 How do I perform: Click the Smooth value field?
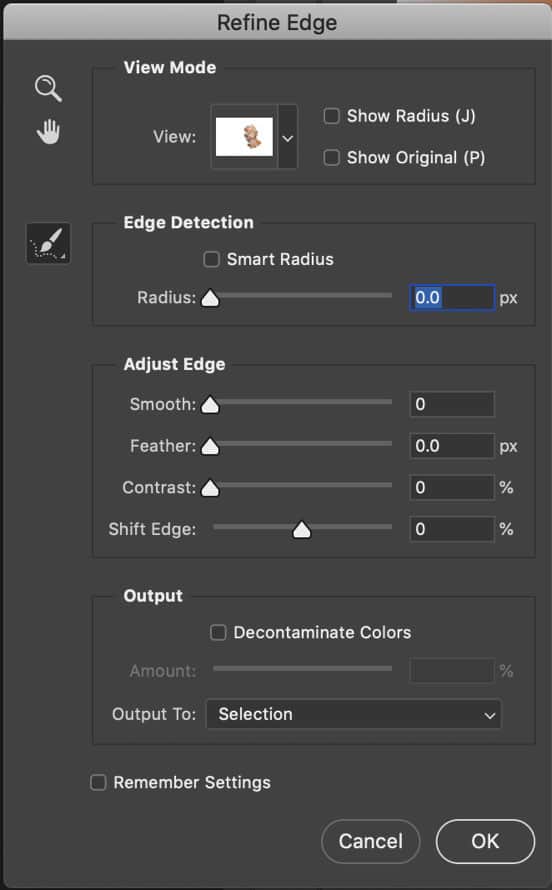click(x=452, y=404)
